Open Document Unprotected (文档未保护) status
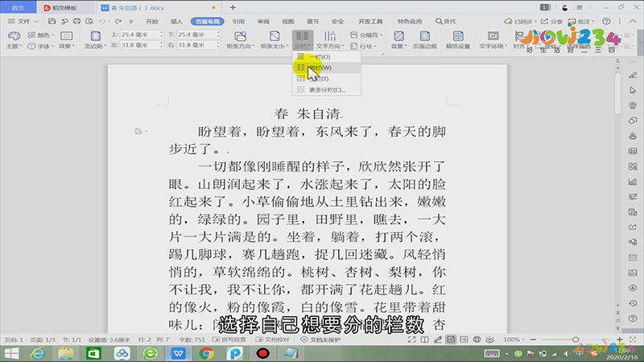Screen dimensions: 644x362 (320, 339)
